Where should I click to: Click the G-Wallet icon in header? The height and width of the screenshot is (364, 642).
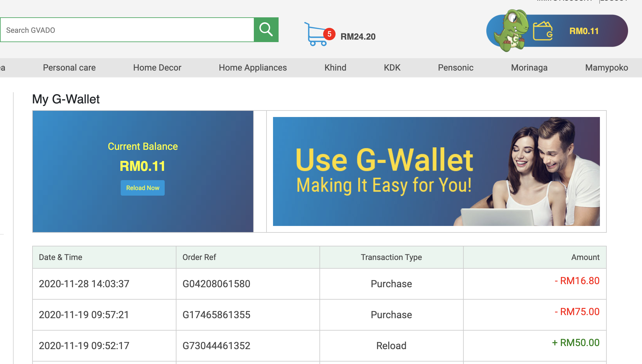tap(543, 31)
